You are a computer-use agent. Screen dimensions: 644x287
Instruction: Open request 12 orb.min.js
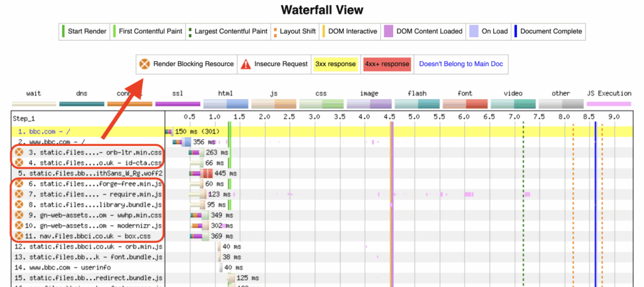(x=88, y=247)
